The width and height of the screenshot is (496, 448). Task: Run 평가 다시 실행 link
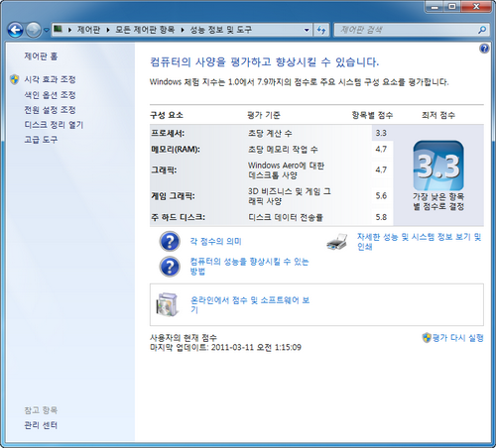pyautogui.click(x=457, y=338)
